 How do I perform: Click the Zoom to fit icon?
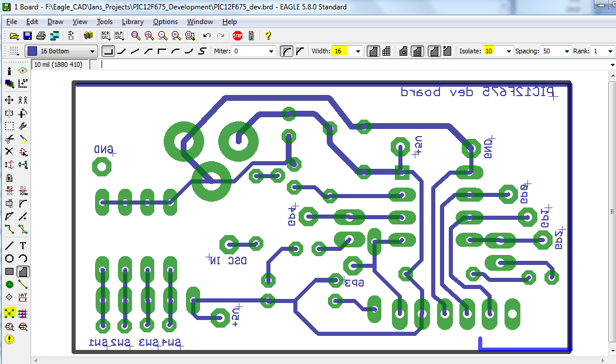136,36
